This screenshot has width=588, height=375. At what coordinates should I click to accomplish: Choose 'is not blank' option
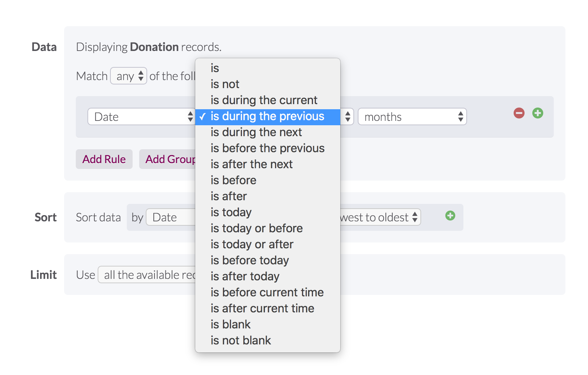(240, 341)
